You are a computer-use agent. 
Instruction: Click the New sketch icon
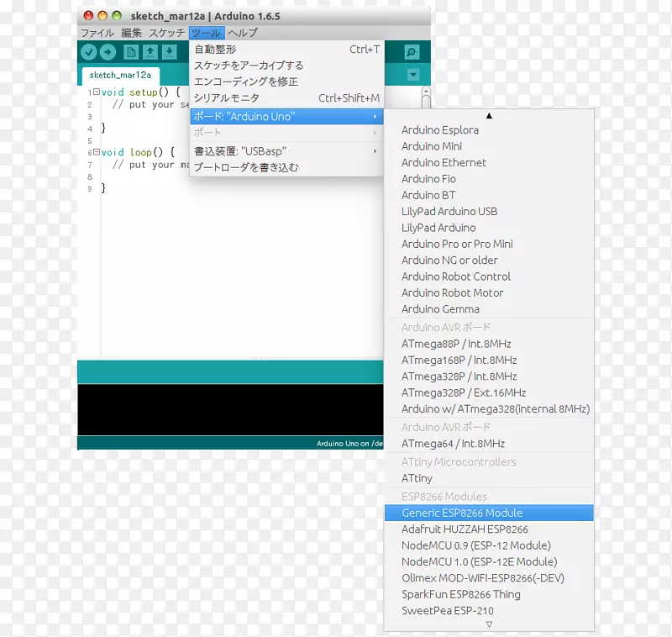point(130,51)
